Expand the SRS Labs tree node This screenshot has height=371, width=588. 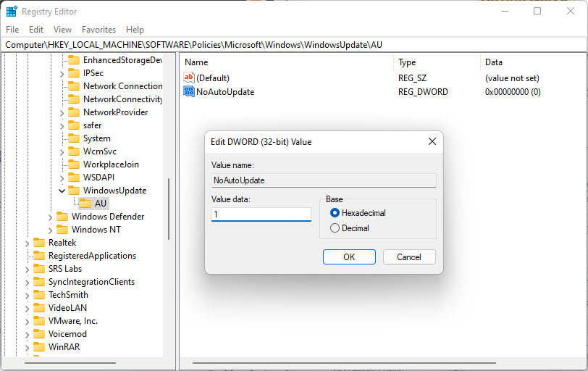point(27,270)
